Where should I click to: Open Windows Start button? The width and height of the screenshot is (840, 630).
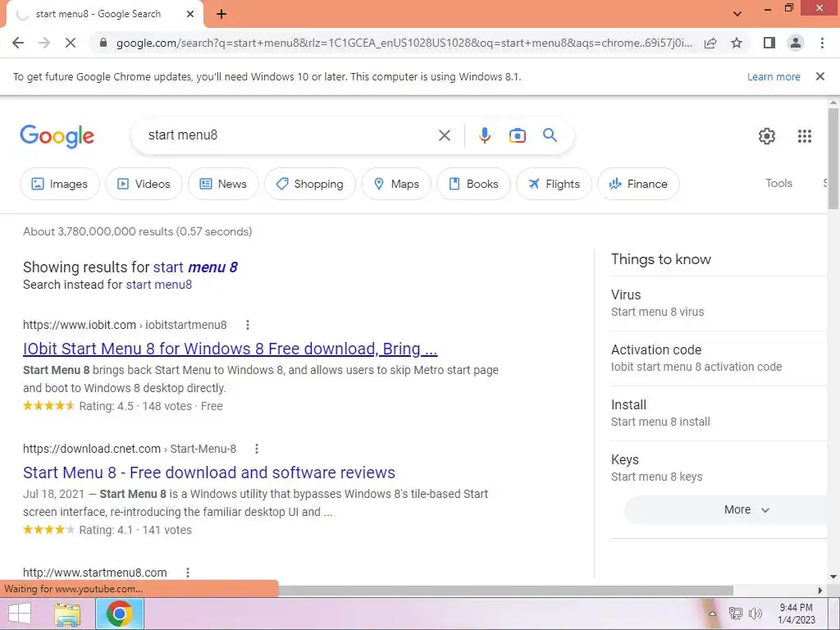20,614
